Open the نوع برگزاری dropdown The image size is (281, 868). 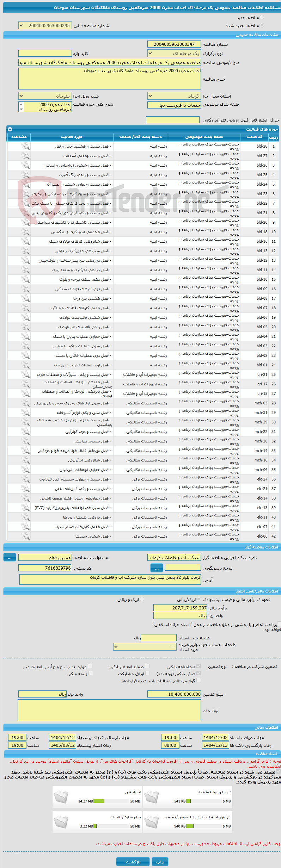[174, 54]
